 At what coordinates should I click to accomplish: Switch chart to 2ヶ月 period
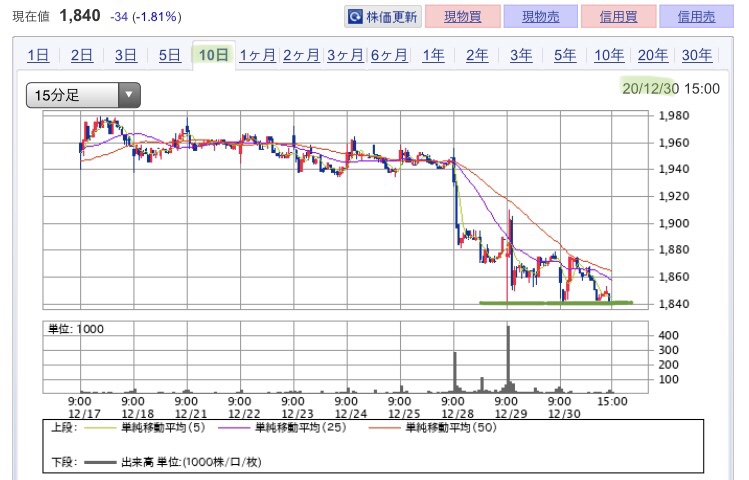tap(301, 55)
